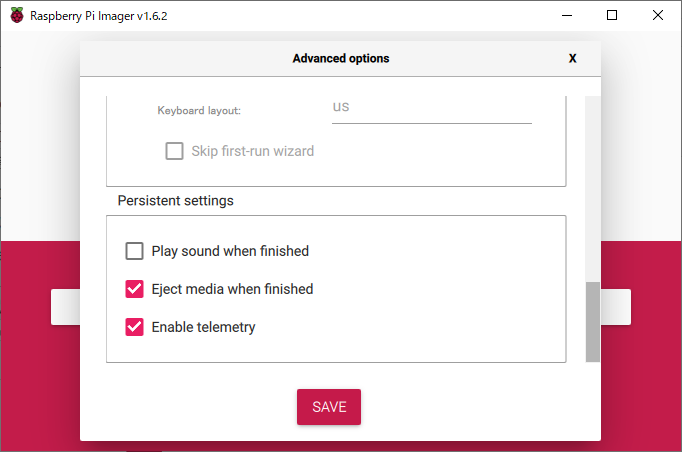The image size is (682, 452).
Task: Maximize the Raspberry Pi Imager window
Action: 612,16
